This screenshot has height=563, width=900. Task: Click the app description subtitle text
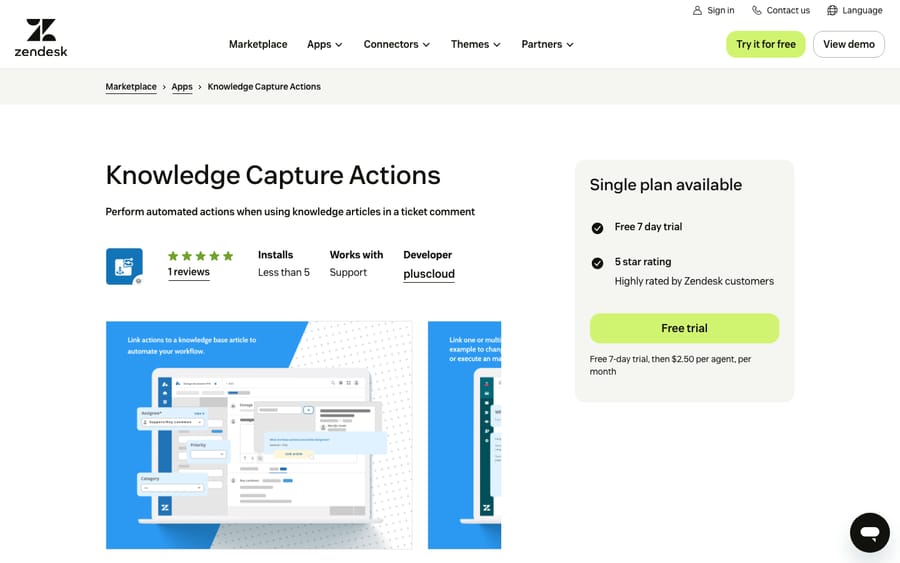(x=290, y=212)
